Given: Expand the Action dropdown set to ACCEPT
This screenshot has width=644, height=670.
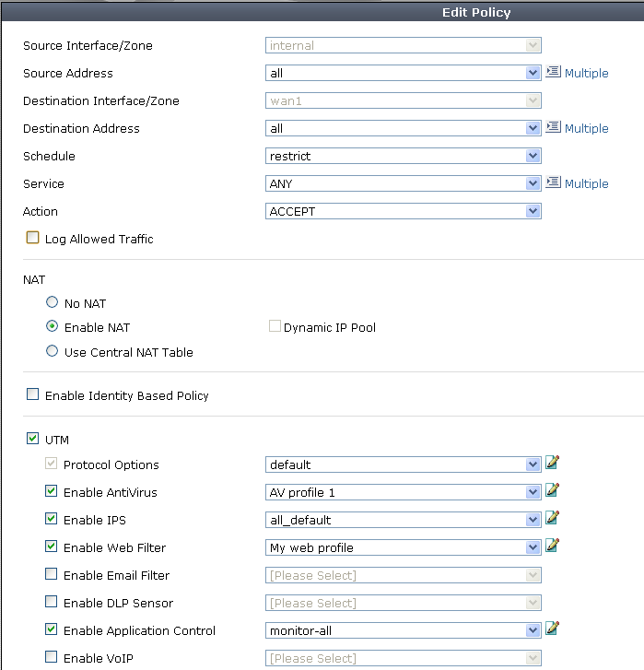Looking at the screenshot, I should point(403,211).
